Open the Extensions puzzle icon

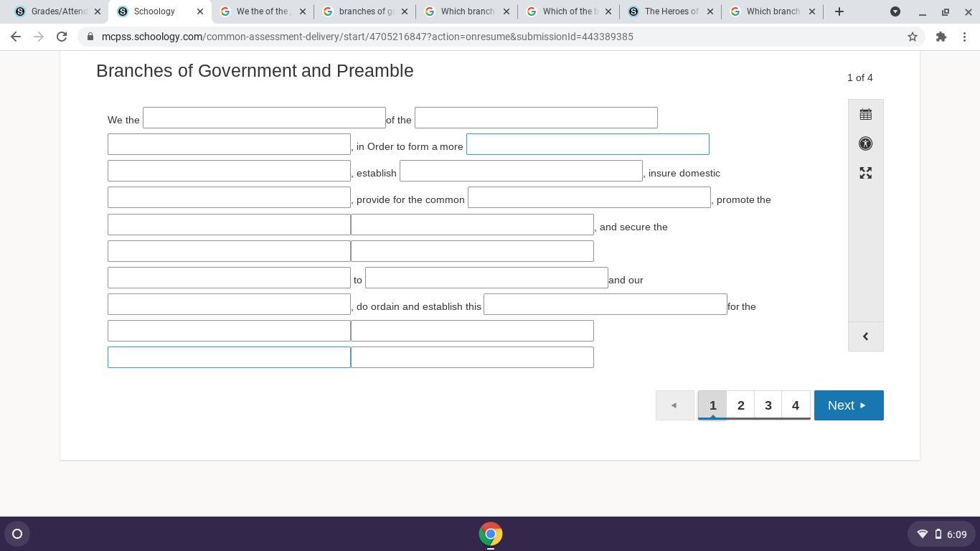941,37
